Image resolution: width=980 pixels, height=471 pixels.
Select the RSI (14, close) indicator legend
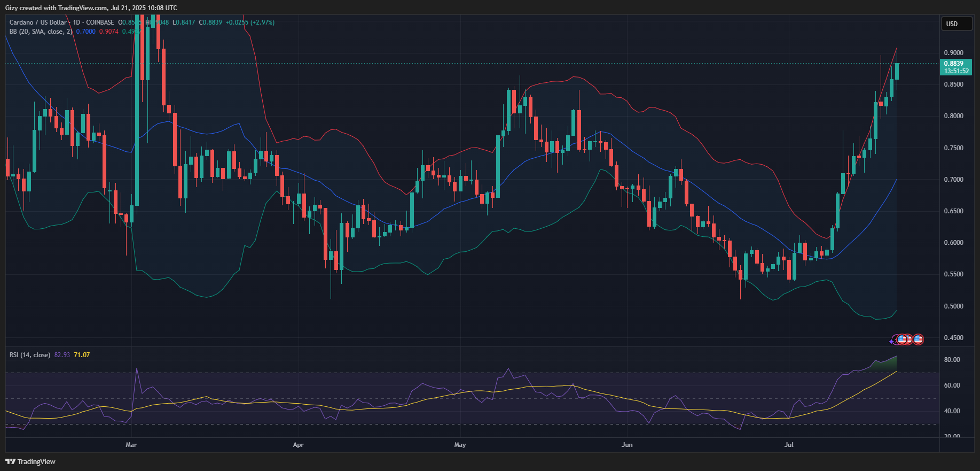pyautogui.click(x=30, y=355)
